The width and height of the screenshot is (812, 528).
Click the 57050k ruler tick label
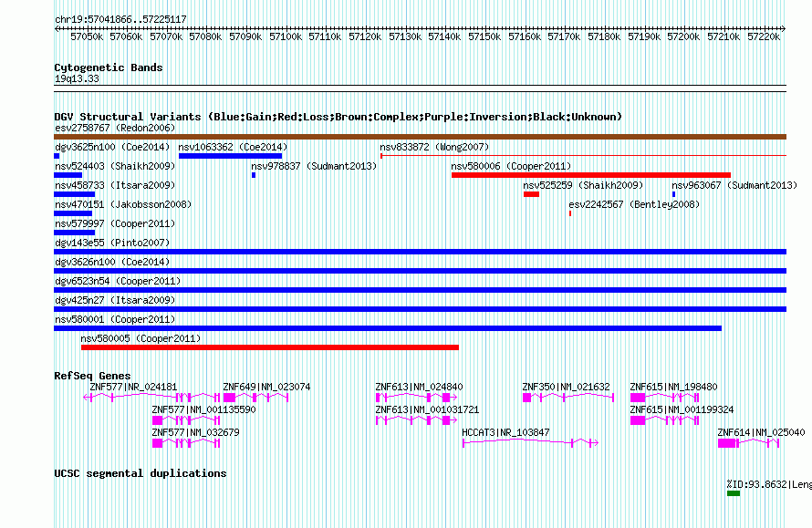pyautogui.click(x=87, y=36)
